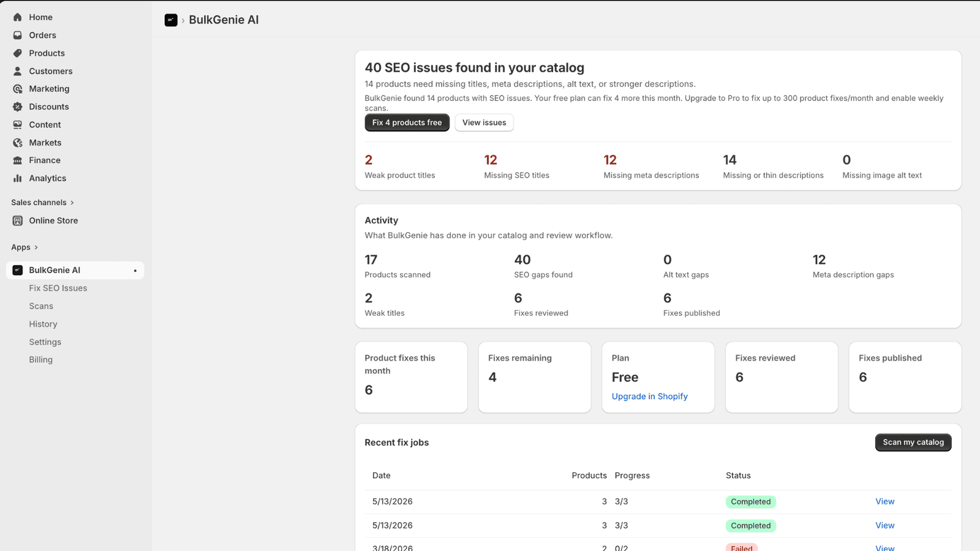Click the Fixes published summary card heading
Viewport: 980px width, 551px height.
pos(890,358)
